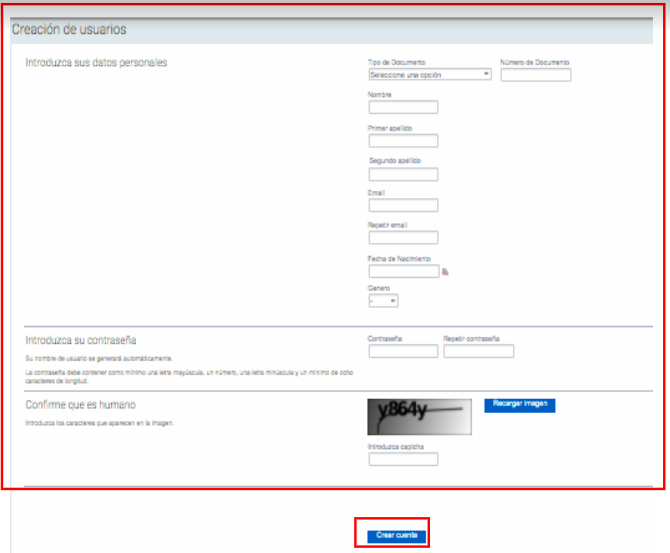
Task: Click the Repetir email text box
Action: pos(403,238)
